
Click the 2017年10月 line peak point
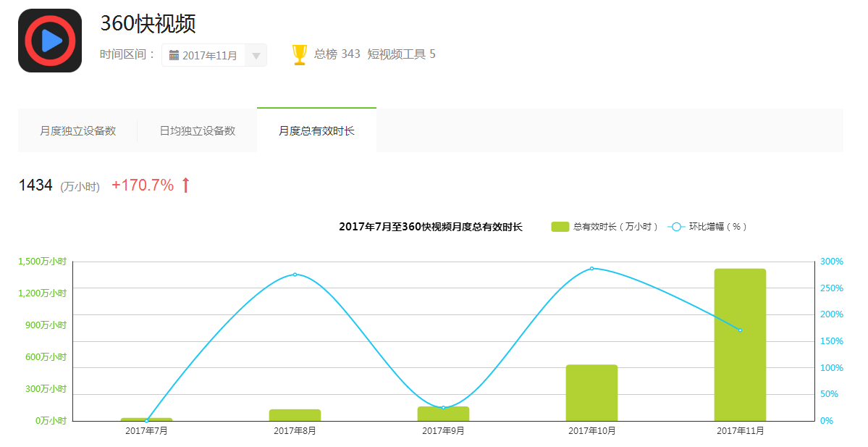(x=591, y=269)
